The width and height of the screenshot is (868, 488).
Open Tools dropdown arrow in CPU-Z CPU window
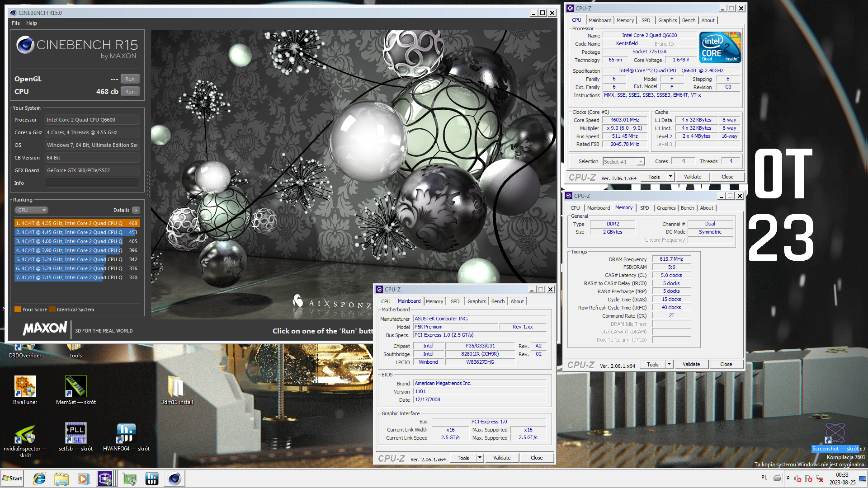[x=671, y=177]
